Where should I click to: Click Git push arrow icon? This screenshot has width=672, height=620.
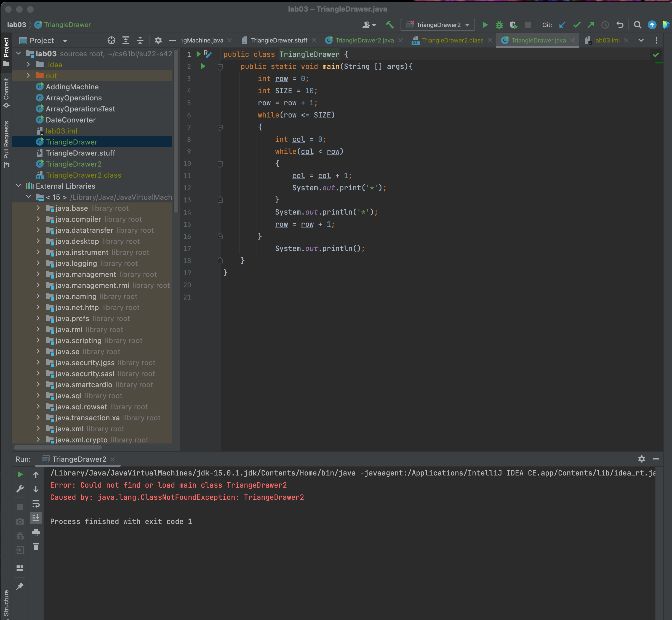click(591, 25)
